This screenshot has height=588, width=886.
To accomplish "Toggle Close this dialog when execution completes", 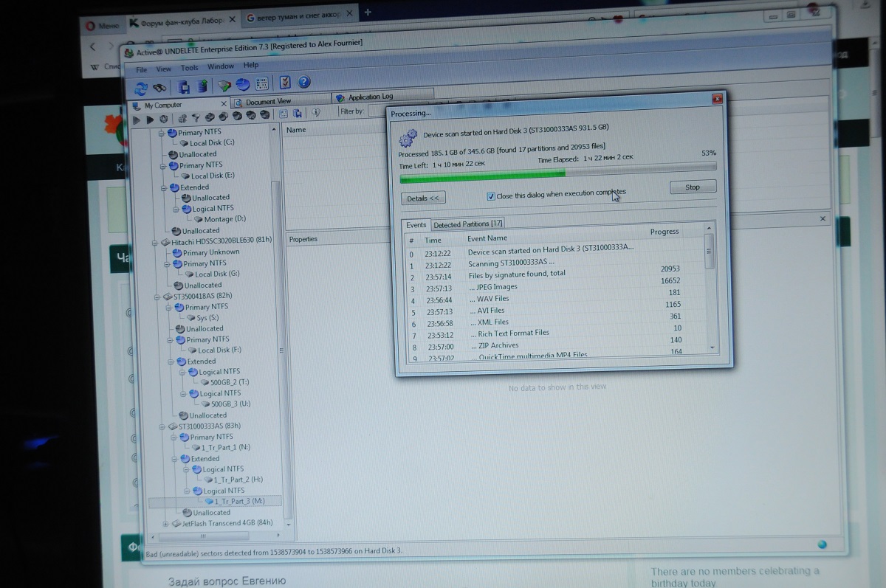I will [x=491, y=196].
